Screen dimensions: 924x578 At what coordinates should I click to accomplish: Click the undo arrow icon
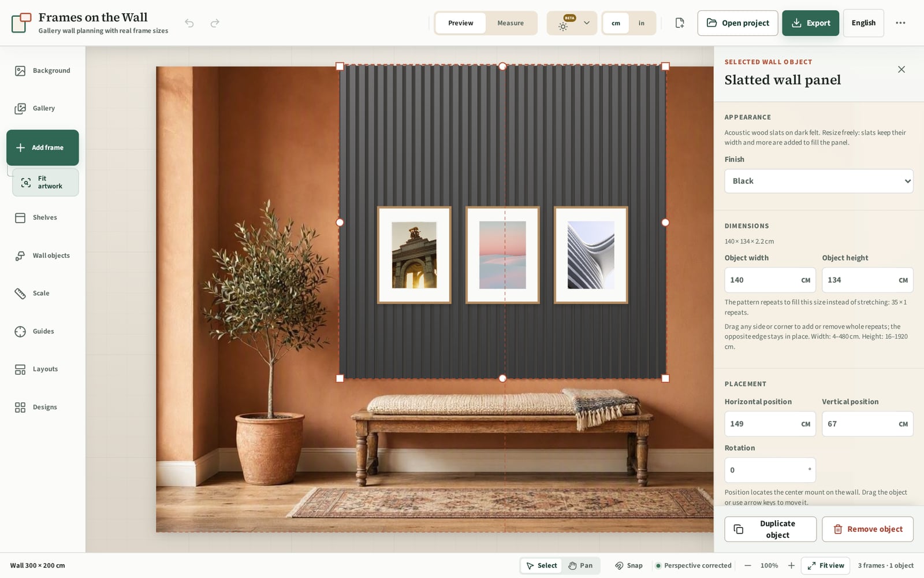pyautogui.click(x=189, y=23)
